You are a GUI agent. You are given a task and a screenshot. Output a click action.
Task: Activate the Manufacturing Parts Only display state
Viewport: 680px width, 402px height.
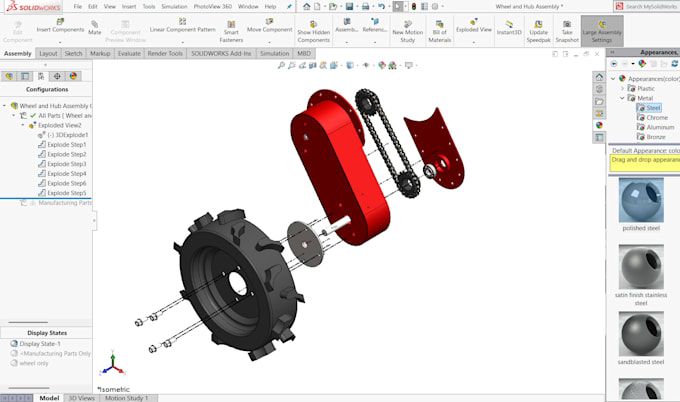51,353
